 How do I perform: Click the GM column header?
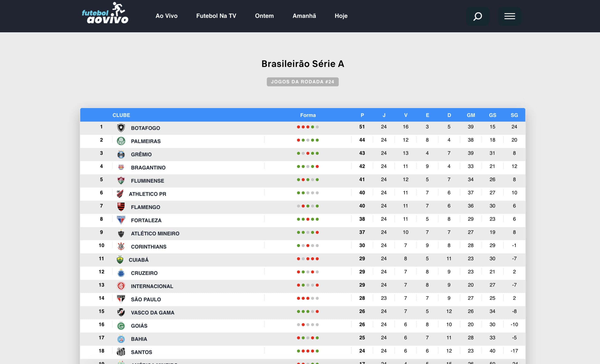(x=471, y=115)
